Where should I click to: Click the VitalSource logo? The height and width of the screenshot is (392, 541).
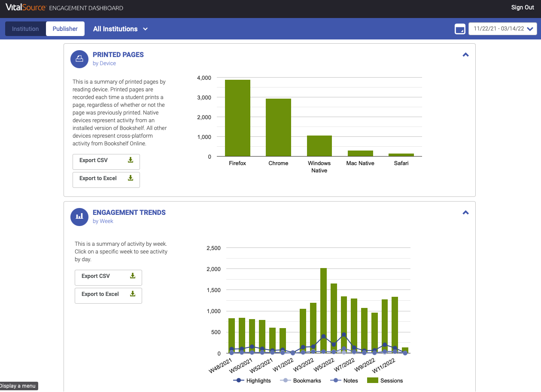tap(25, 7)
